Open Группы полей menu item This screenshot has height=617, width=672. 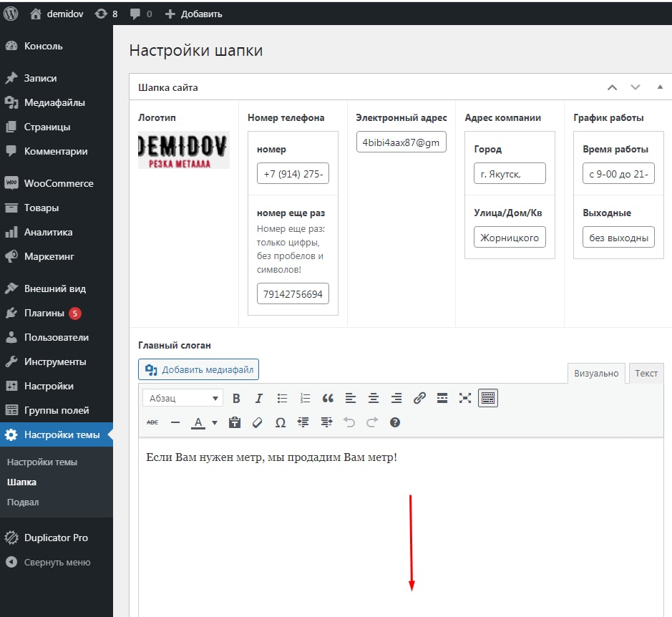56,410
